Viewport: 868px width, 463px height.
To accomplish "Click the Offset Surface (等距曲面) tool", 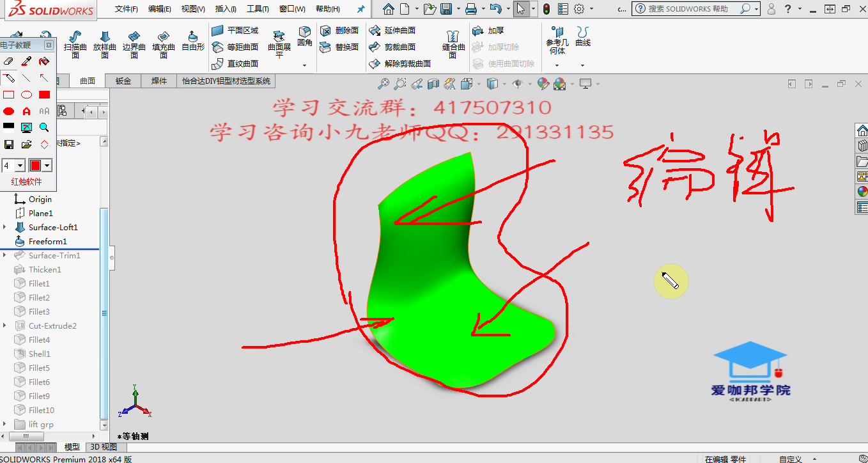I will pyautogui.click(x=235, y=47).
